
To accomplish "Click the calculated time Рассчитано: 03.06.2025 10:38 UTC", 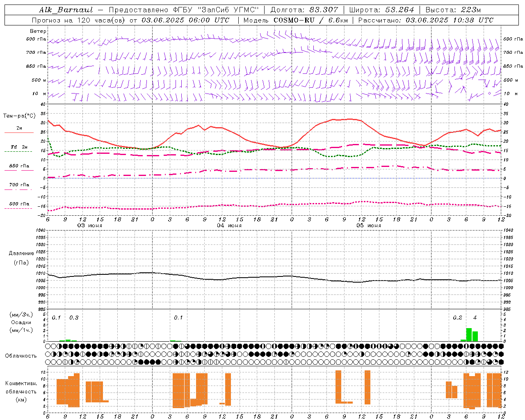I will [x=426, y=20].
